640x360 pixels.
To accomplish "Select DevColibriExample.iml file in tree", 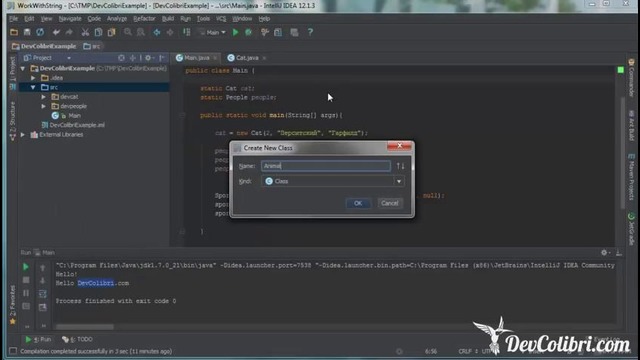I will (73, 125).
